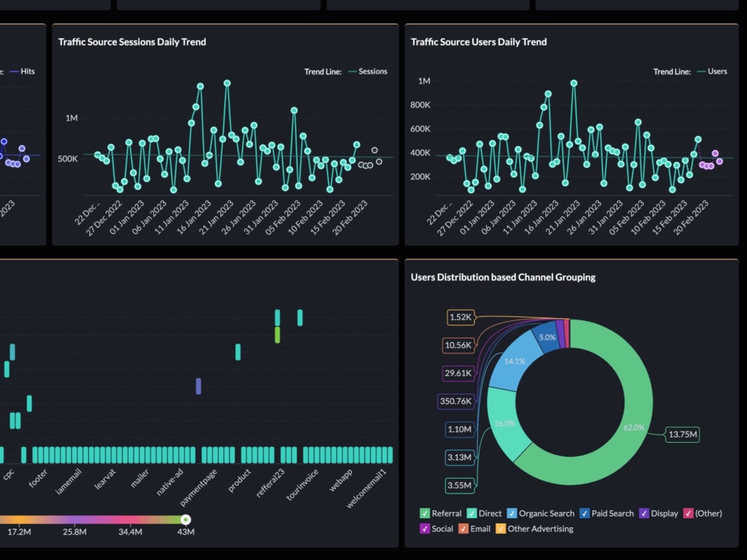Click the 43M color range slider handle
Image resolution: width=747 pixels, height=560 pixels.
coord(186,520)
